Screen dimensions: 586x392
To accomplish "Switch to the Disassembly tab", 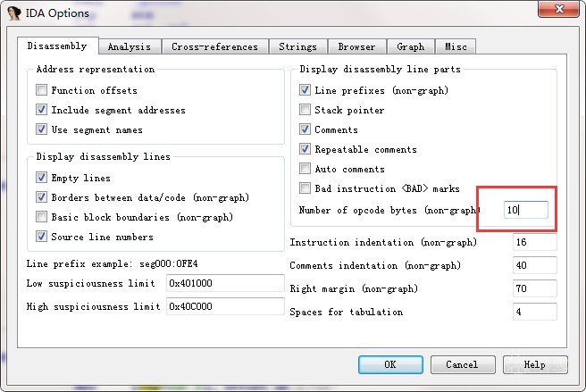I will 57,46.
